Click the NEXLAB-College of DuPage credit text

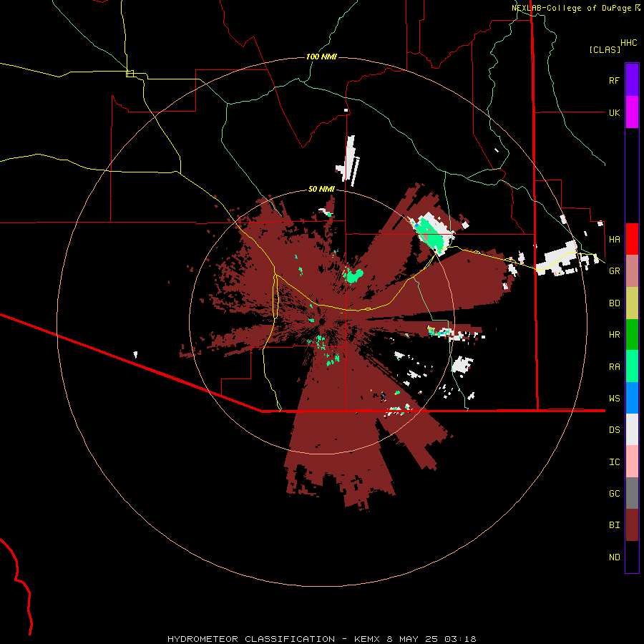coord(571,8)
